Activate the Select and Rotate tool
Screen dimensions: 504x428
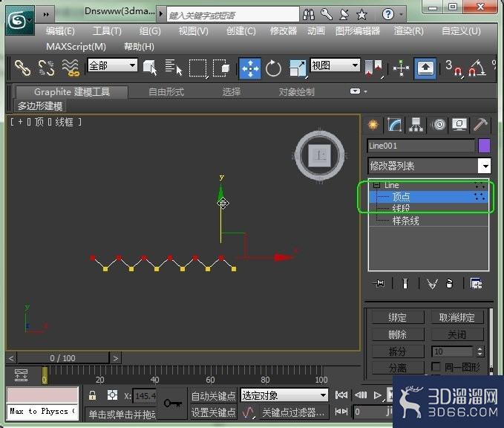pyautogui.click(x=273, y=68)
